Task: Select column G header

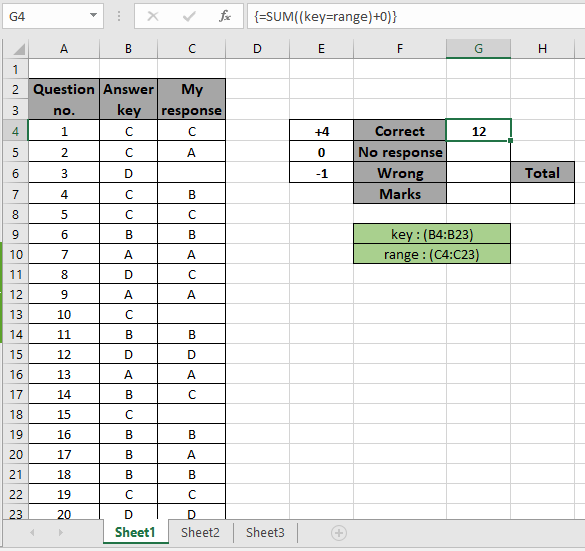Action: point(478,49)
